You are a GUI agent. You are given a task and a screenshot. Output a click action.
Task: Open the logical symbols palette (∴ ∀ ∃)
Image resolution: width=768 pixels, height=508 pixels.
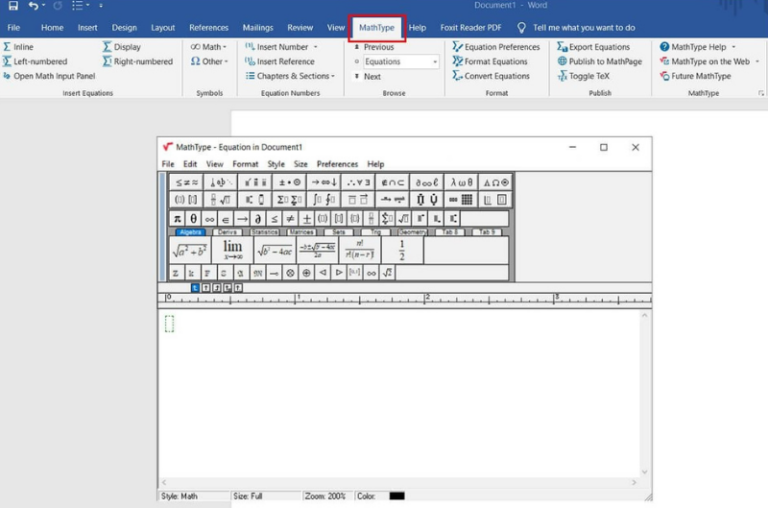(358, 182)
